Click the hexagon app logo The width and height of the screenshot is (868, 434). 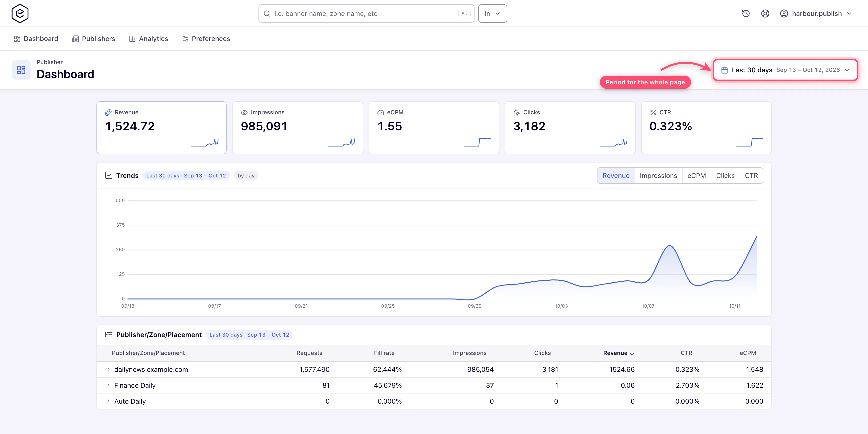(20, 14)
